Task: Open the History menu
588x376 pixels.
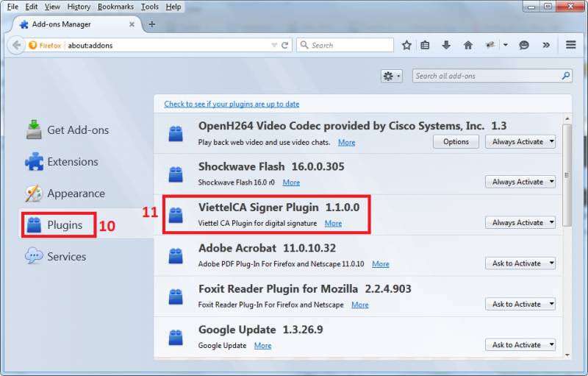Action: pyautogui.click(x=79, y=7)
